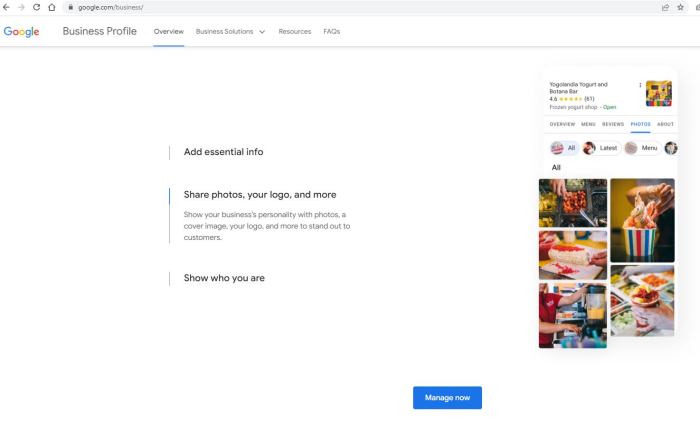Click the padlock site info icon
Image resolution: width=700 pixels, height=422 pixels.
(x=71, y=7)
